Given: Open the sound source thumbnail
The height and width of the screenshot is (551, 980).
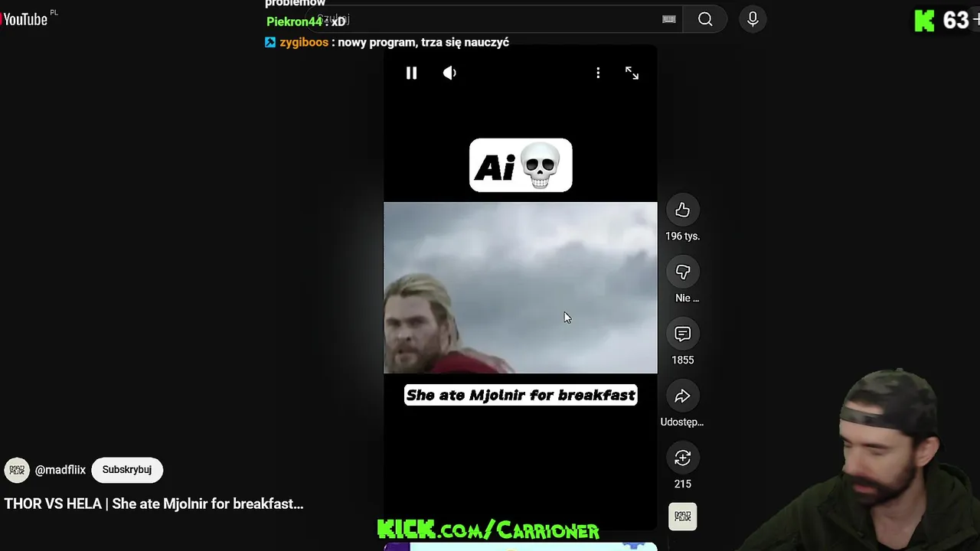Looking at the screenshot, I should [682, 517].
